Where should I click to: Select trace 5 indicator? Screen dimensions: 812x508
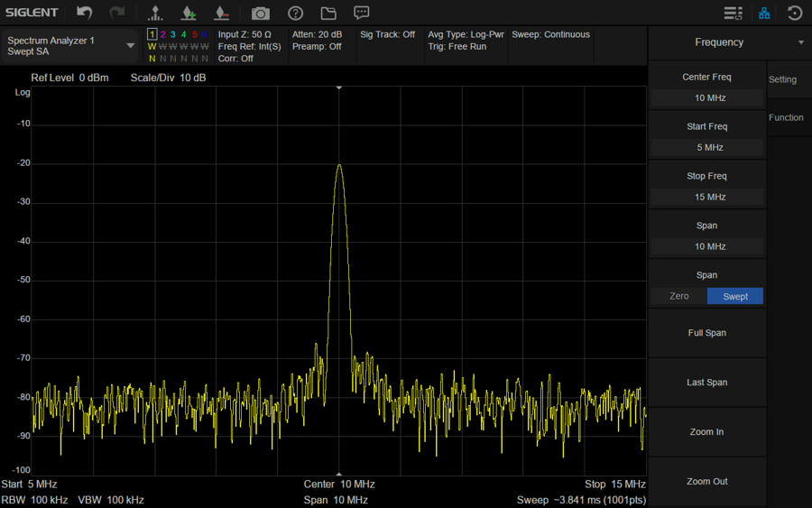pos(195,34)
